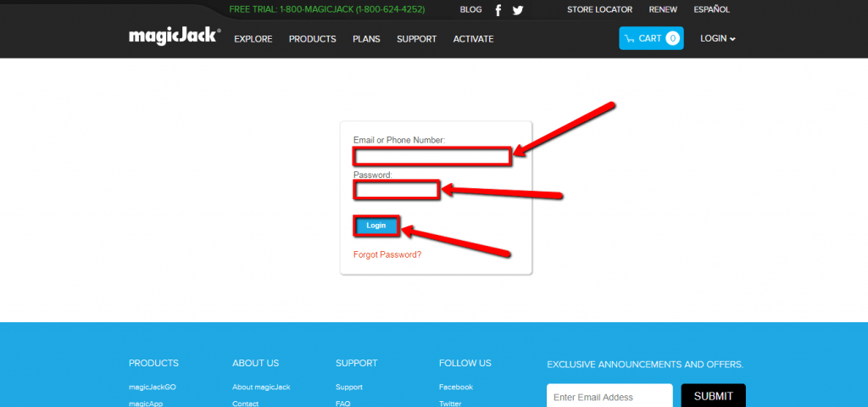Open the Contact footer link
868x407 pixels.
click(245, 403)
